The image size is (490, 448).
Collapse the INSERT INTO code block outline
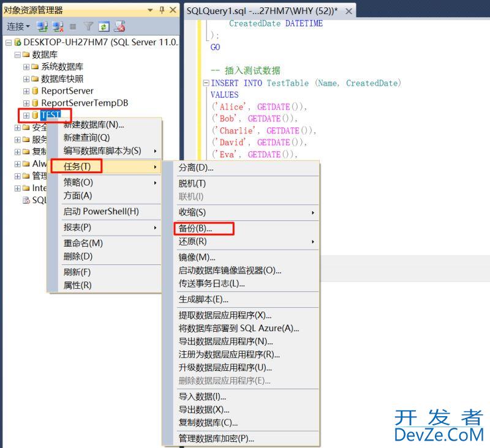(x=206, y=83)
